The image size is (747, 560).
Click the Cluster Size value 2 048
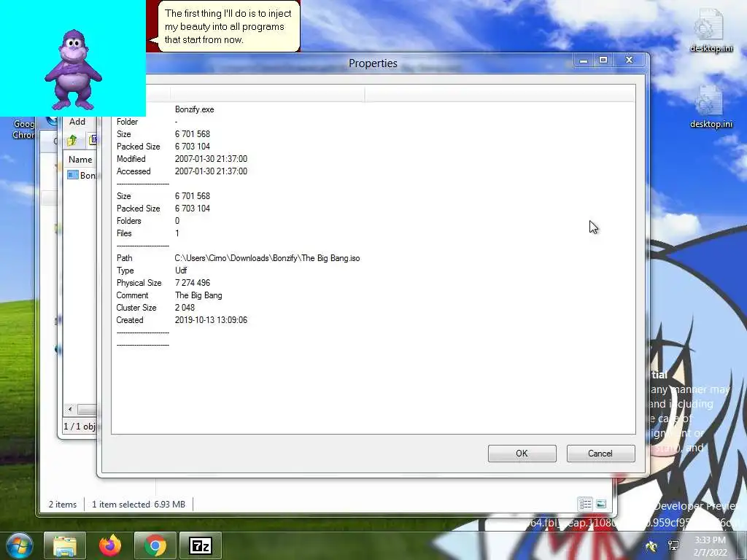[x=185, y=308]
